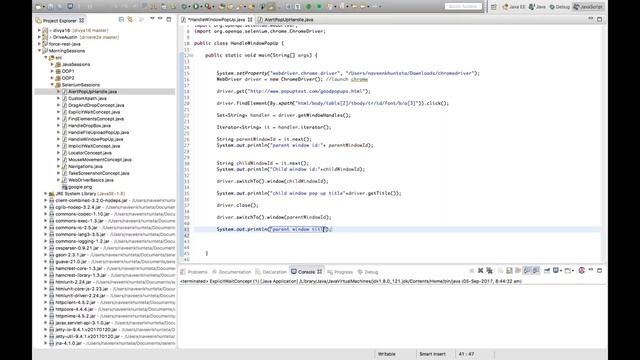Click the Save icon in the main toolbar
Viewport: 640px width, 360px height.
pyautogui.click(x=50, y=7)
